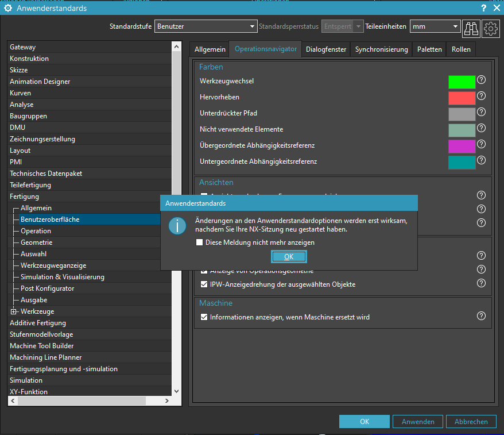
Task: Select Zeichnungserstellung category
Action: tap(90, 139)
